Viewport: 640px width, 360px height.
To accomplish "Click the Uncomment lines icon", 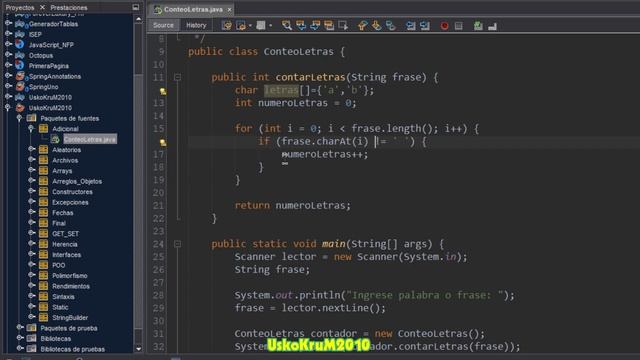I will click(x=493, y=26).
